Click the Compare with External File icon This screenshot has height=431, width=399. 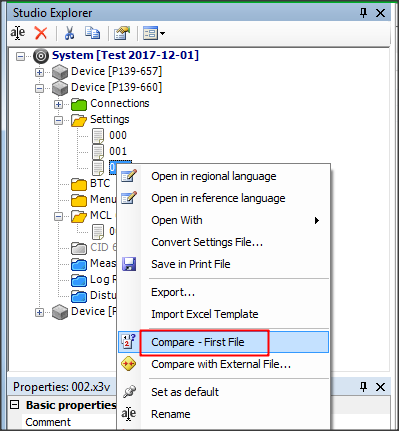click(x=129, y=364)
